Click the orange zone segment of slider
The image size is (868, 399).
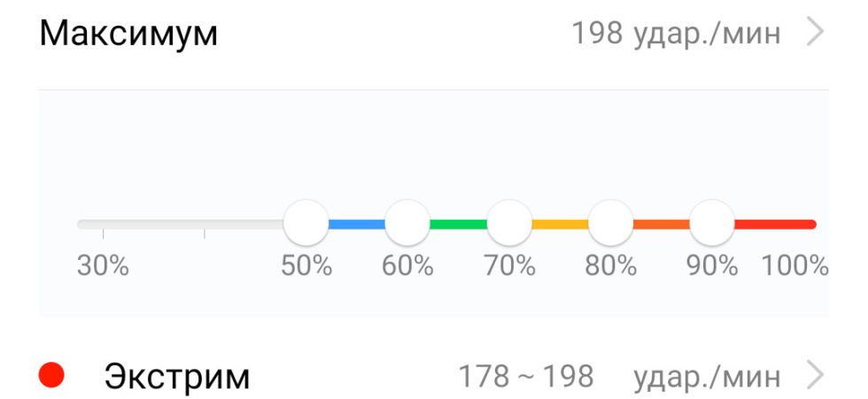click(x=662, y=223)
